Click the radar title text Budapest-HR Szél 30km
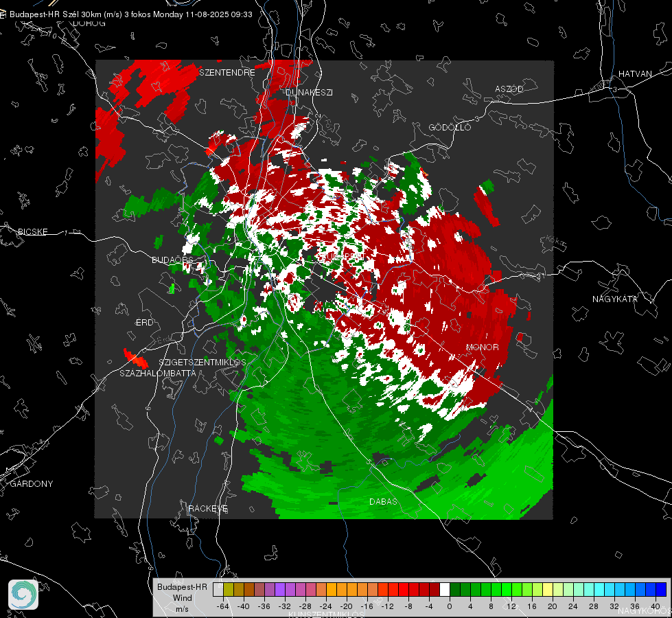Screen dimensions: 672x618 tap(56, 14)
